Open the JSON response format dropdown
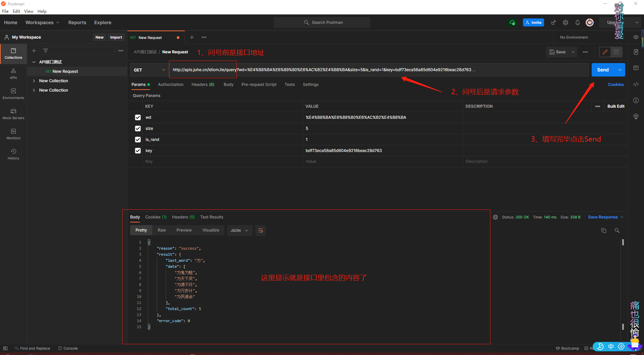The image size is (644, 355). tap(239, 231)
